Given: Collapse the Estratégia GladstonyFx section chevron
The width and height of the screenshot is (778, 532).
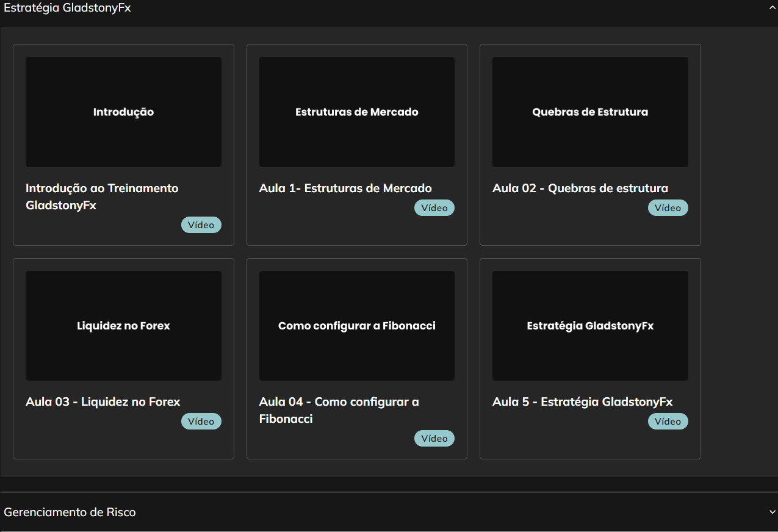Looking at the screenshot, I should pos(773,8).
